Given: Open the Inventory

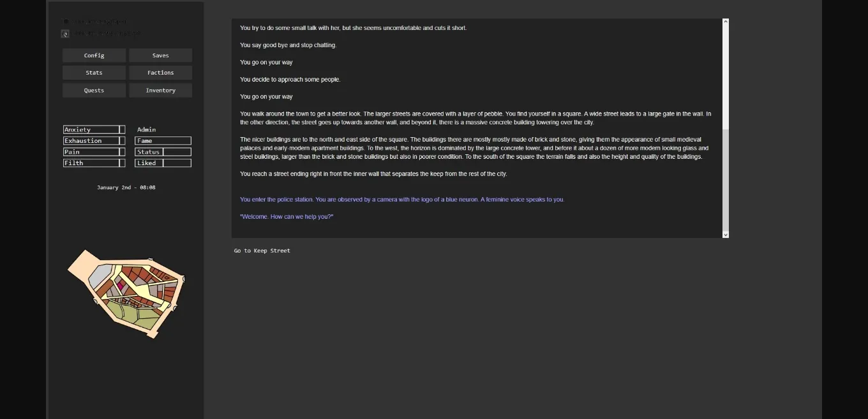Looking at the screenshot, I should pyautogui.click(x=160, y=90).
